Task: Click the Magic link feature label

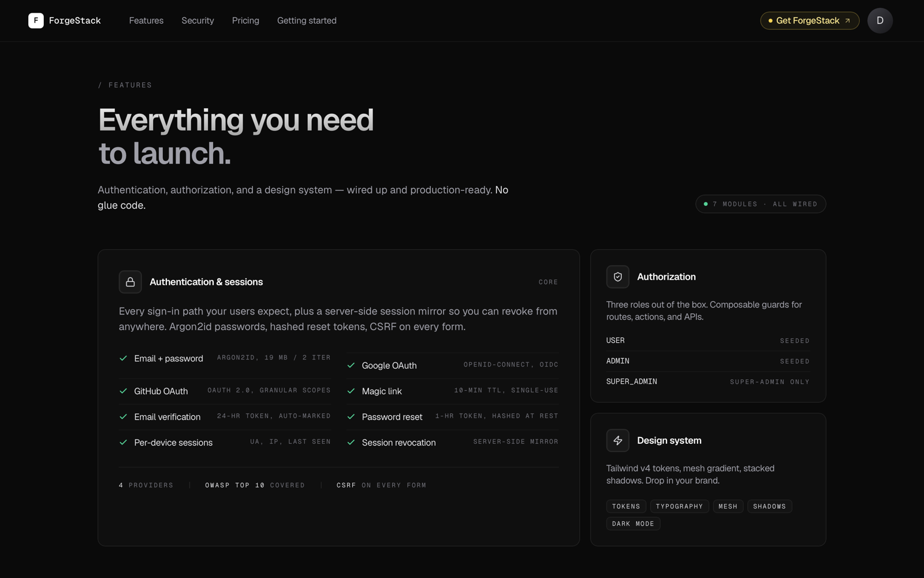Action: (x=382, y=391)
